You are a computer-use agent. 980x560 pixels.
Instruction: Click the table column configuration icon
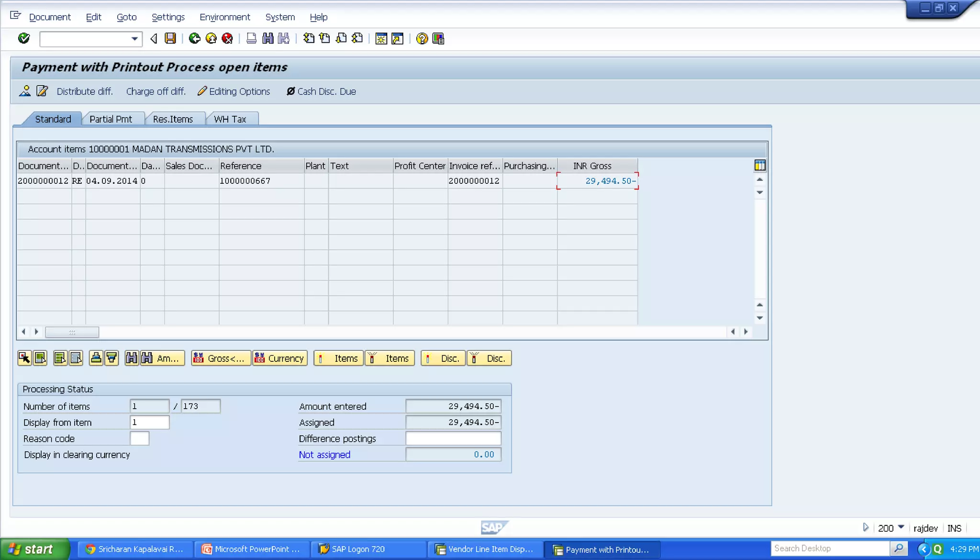(760, 166)
